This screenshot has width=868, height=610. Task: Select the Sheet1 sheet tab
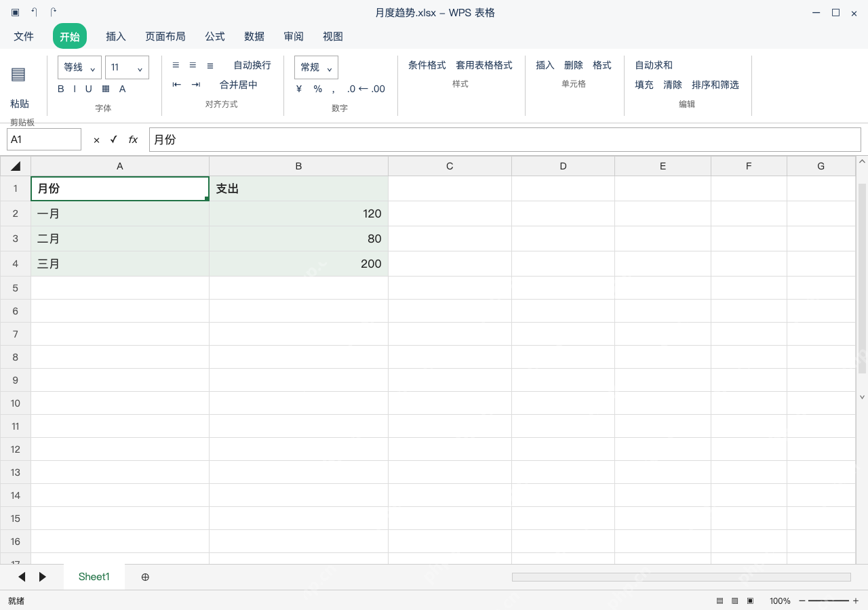pyautogui.click(x=94, y=577)
